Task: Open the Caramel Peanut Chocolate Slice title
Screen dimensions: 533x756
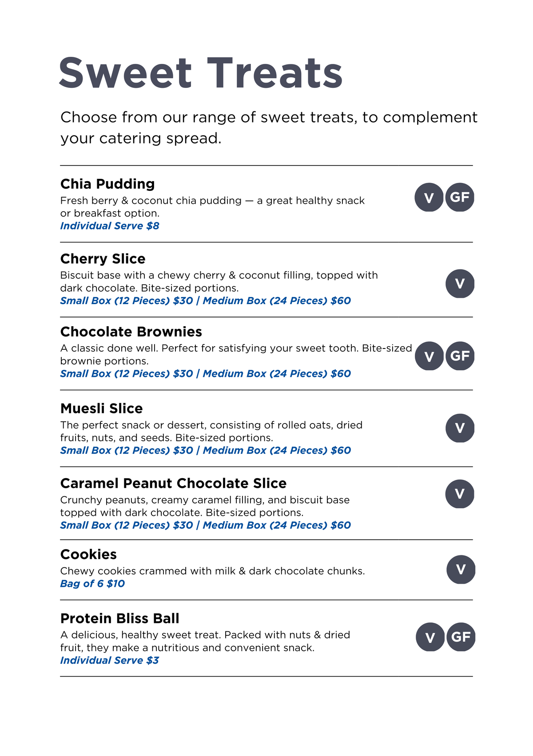Action: pyautogui.click(x=173, y=483)
